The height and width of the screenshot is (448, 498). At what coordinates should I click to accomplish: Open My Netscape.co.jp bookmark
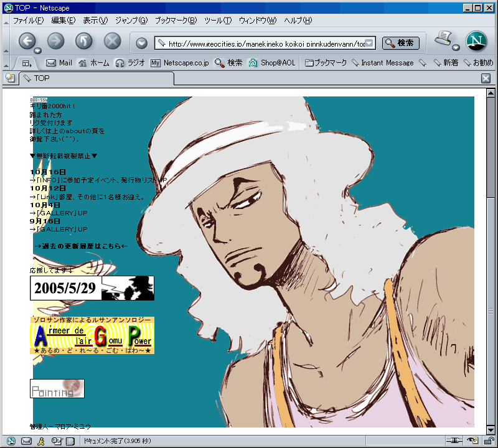180,63
